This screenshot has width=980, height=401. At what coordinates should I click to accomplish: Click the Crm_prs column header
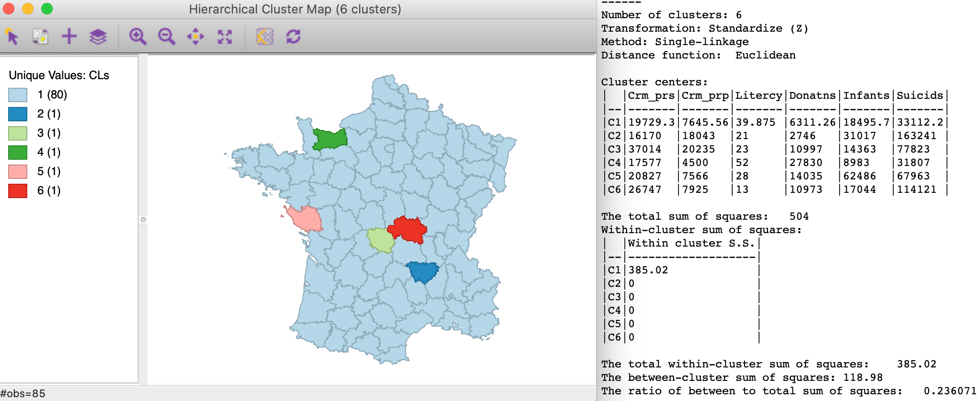[x=651, y=95]
